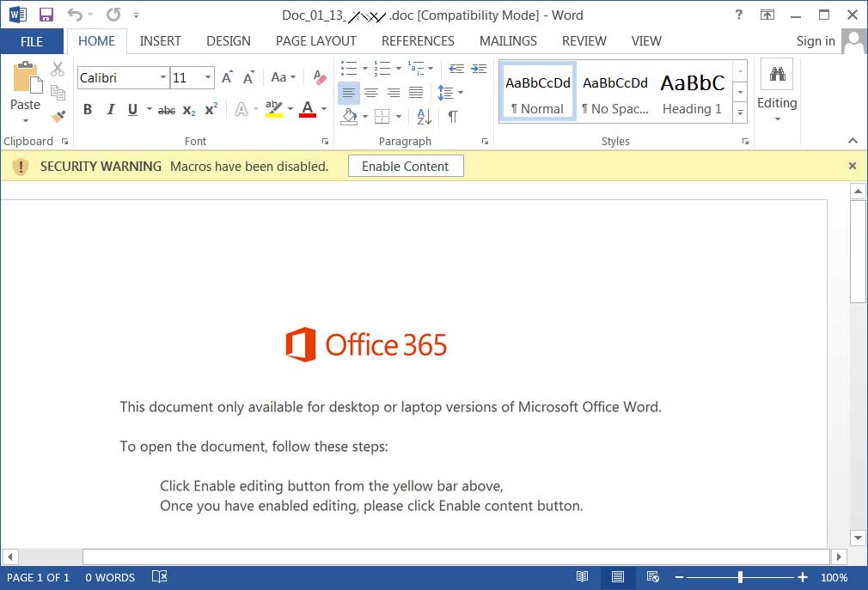Clear all formatting with eraser icon
Screen dimensions: 868x590
coord(320,77)
